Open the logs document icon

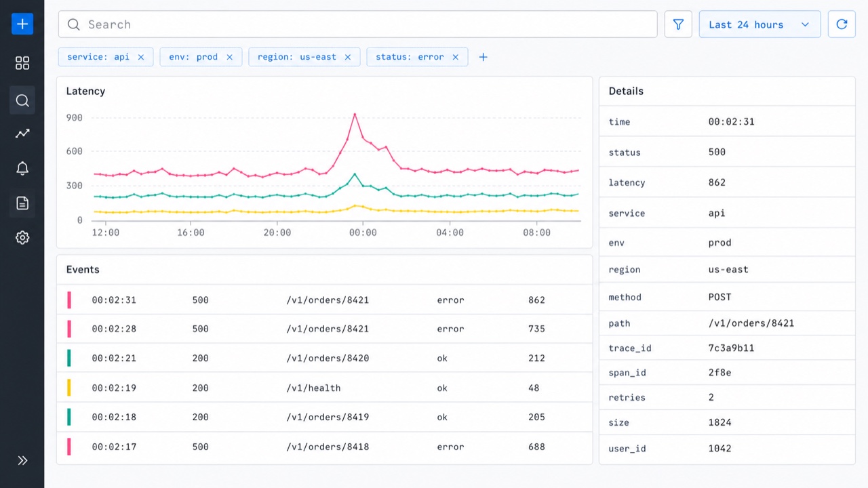click(22, 203)
